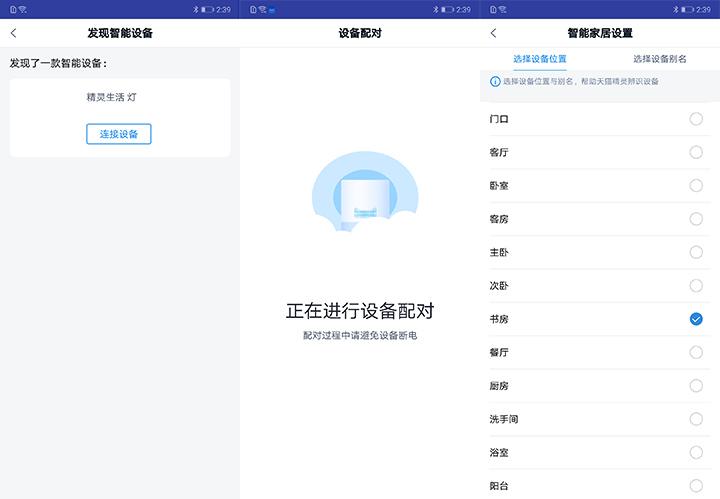The image size is (720, 499).
Task: Click the 浴室 location label
Action: pyautogui.click(x=499, y=453)
